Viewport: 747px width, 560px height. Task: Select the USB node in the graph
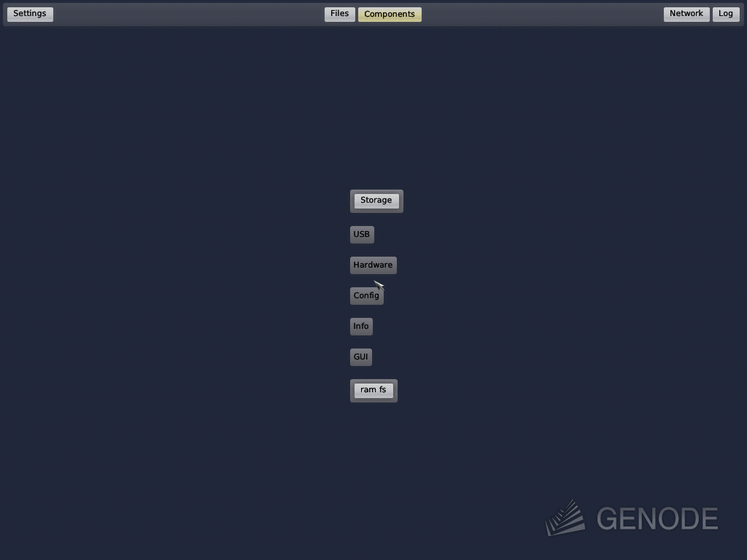361,234
